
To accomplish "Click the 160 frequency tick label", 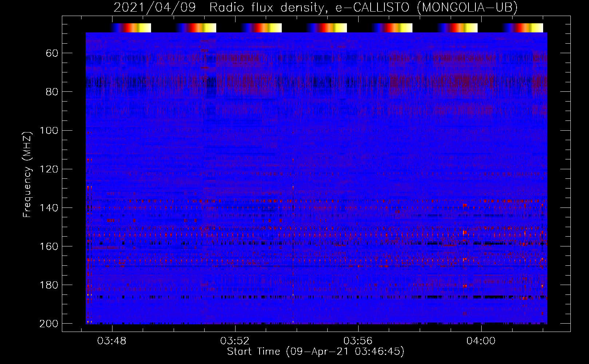I will point(49,246).
